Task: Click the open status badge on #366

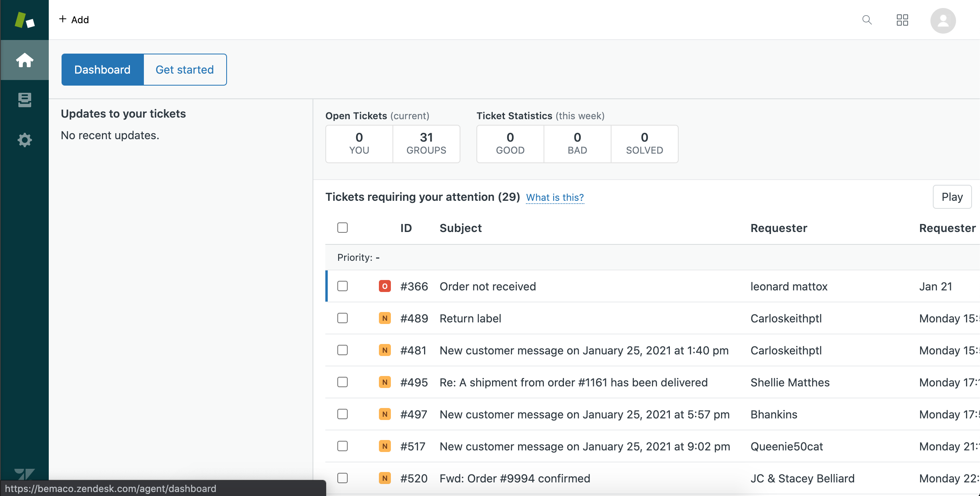Action: [x=384, y=286]
